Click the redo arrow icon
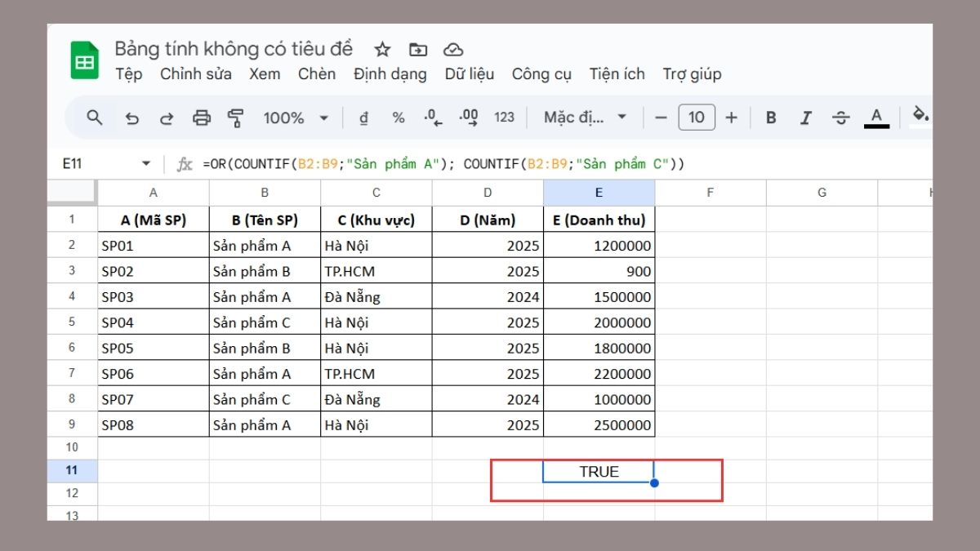This screenshot has height=551, width=980. click(167, 118)
